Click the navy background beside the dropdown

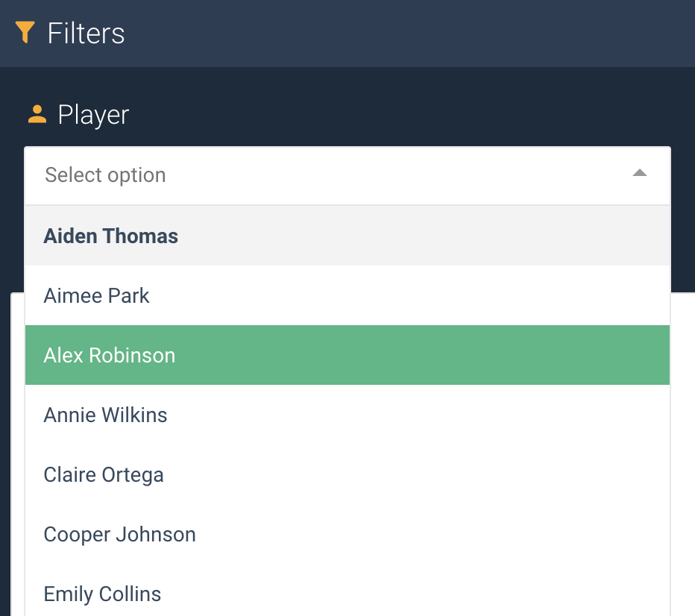(683, 224)
